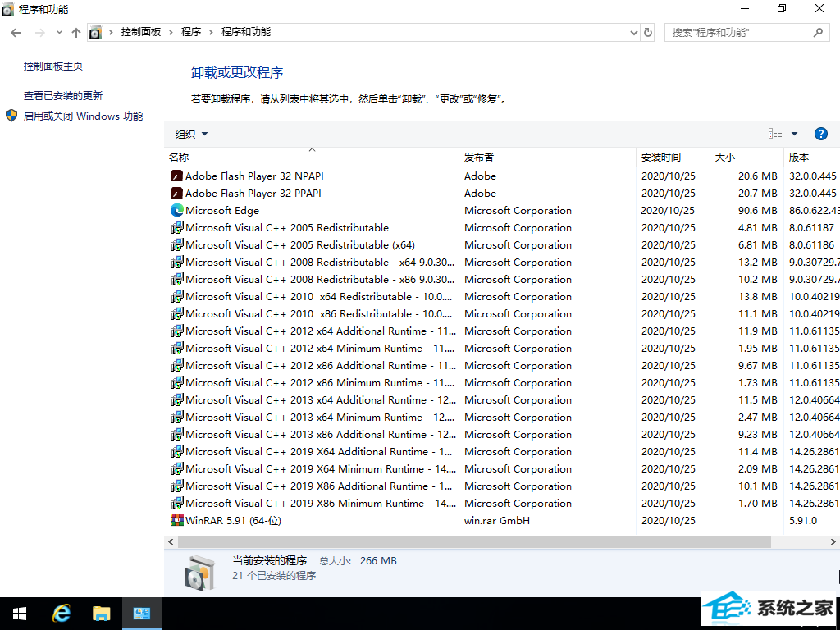Click the change view icon

tap(775, 134)
